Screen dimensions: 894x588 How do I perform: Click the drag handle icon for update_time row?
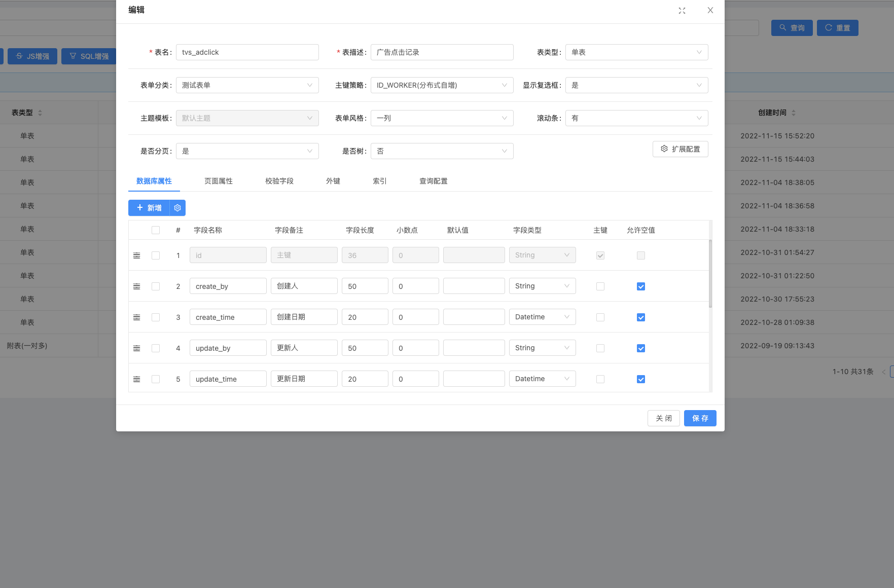tap(136, 379)
